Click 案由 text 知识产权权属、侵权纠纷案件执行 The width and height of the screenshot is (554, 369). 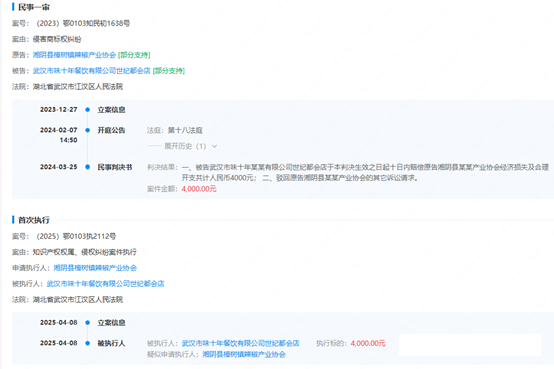[x=84, y=252]
